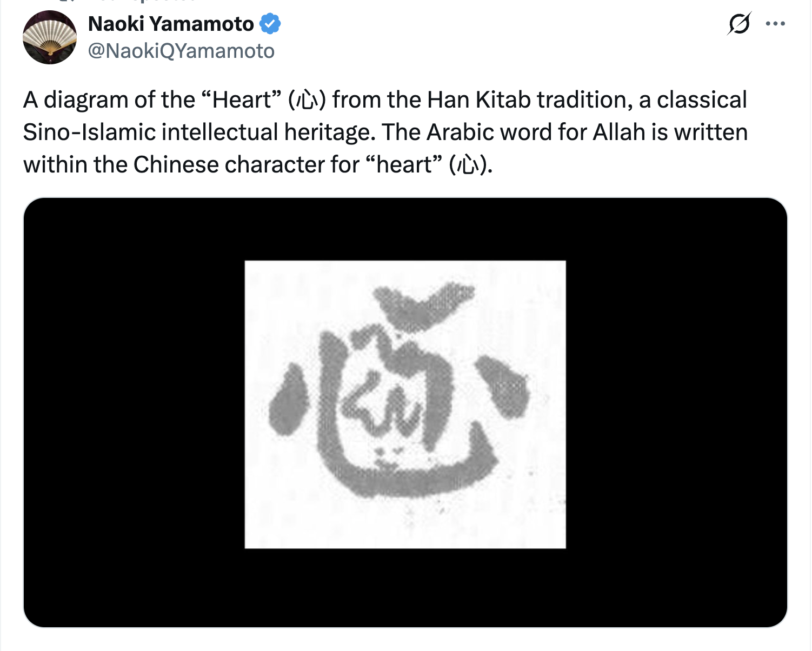Screen dimensions: 812x651
Task: Open the three-dot More options menu
Action: [x=775, y=24]
